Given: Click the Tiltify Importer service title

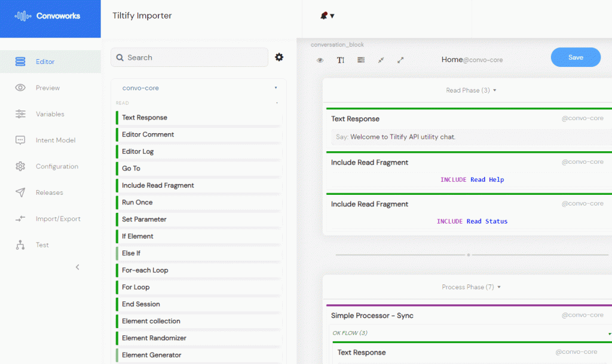Looking at the screenshot, I should (x=142, y=16).
